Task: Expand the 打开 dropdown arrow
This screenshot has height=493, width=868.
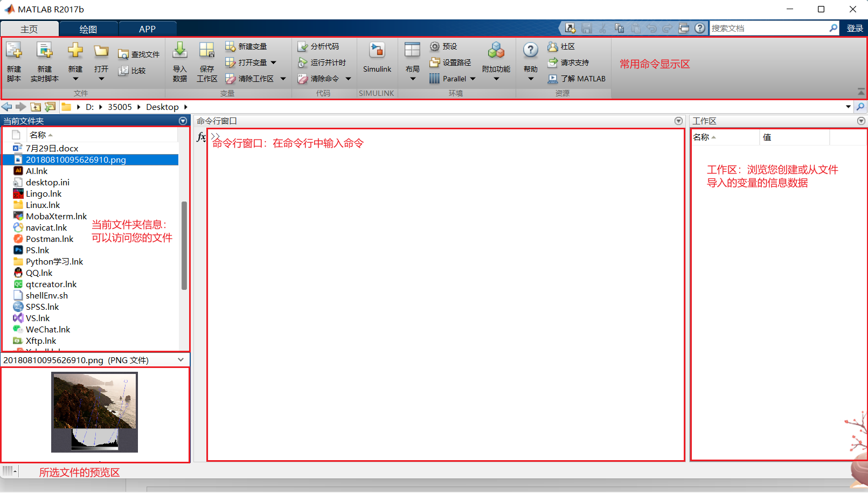Action: [x=101, y=79]
